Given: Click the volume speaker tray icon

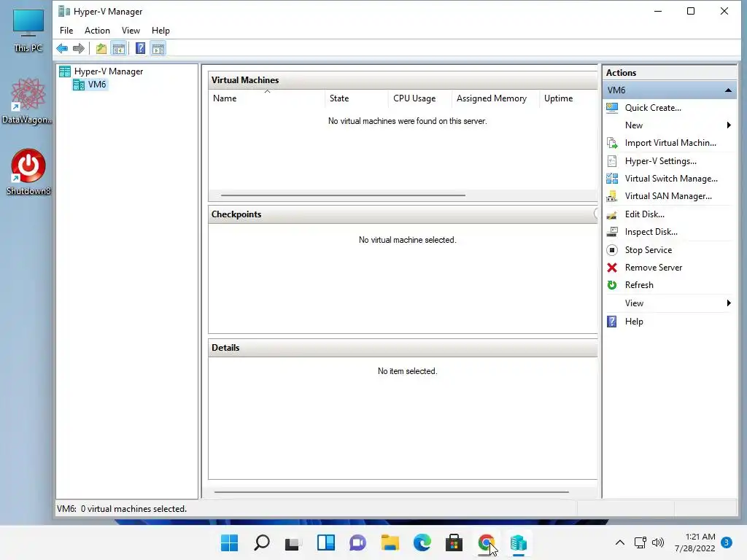Looking at the screenshot, I should coord(658,542).
